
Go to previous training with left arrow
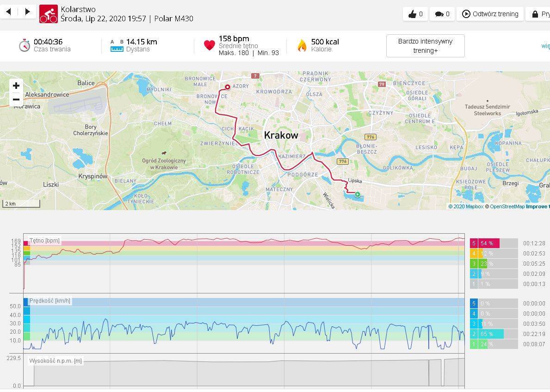pyautogui.click(x=8, y=12)
